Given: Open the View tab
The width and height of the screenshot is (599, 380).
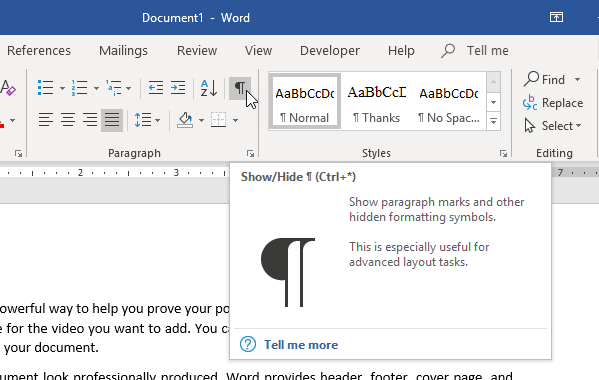Looking at the screenshot, I should (259, 50).
